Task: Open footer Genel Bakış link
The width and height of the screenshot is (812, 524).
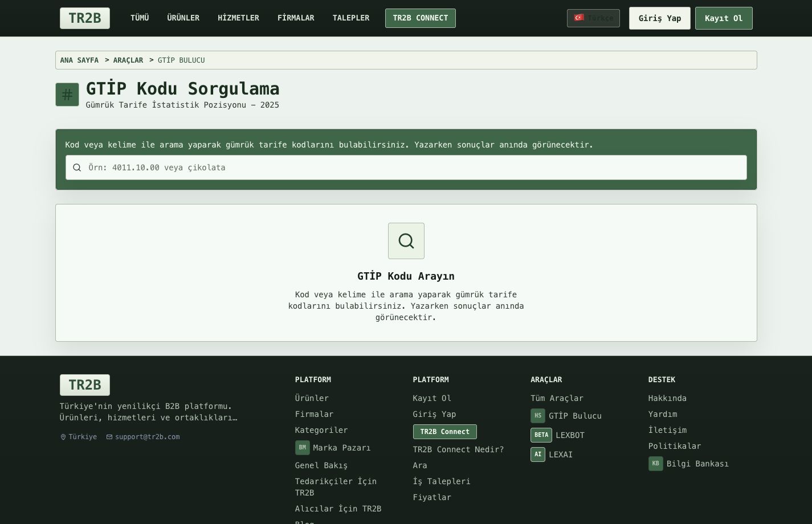Action: click(x=321, y=465)
